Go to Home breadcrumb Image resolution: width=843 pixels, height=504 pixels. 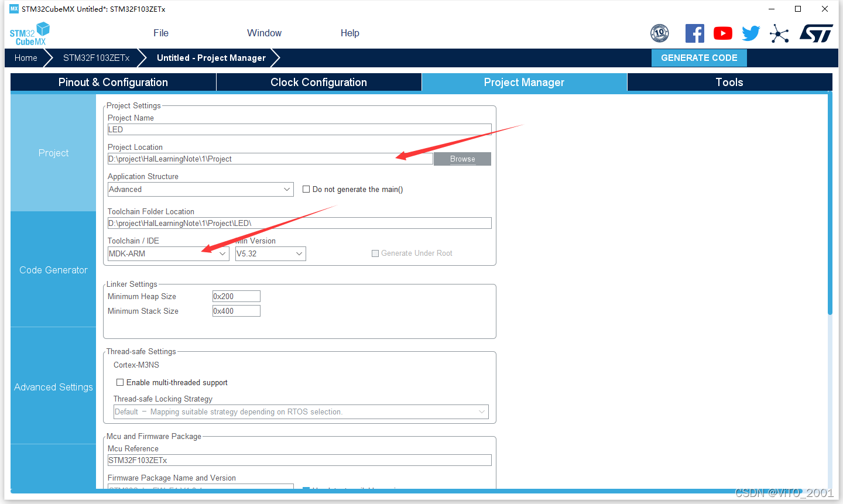(26, 58)
